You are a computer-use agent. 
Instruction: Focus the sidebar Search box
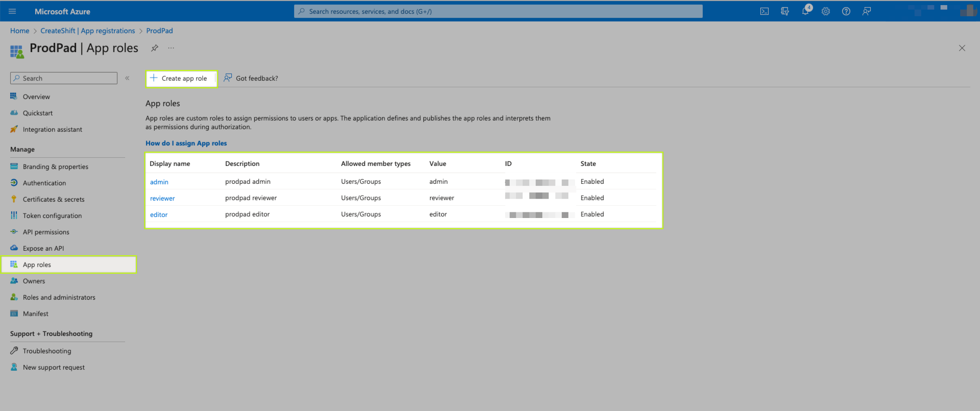(x=64, y=78)
